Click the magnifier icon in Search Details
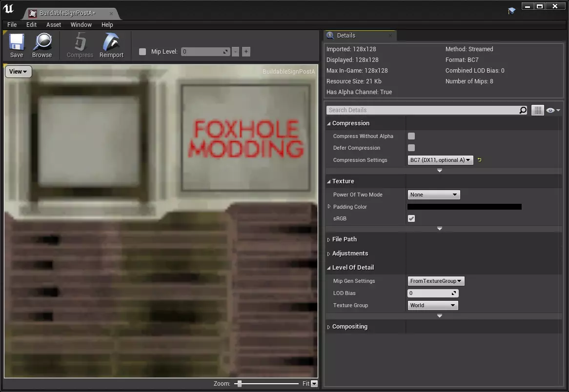 pyautogui.click(x=523, y=110)
